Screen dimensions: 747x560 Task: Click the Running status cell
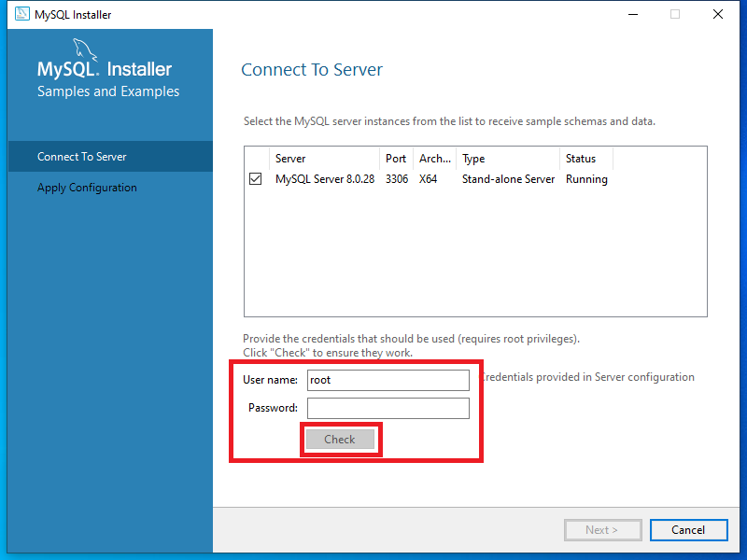pos(586,179)
